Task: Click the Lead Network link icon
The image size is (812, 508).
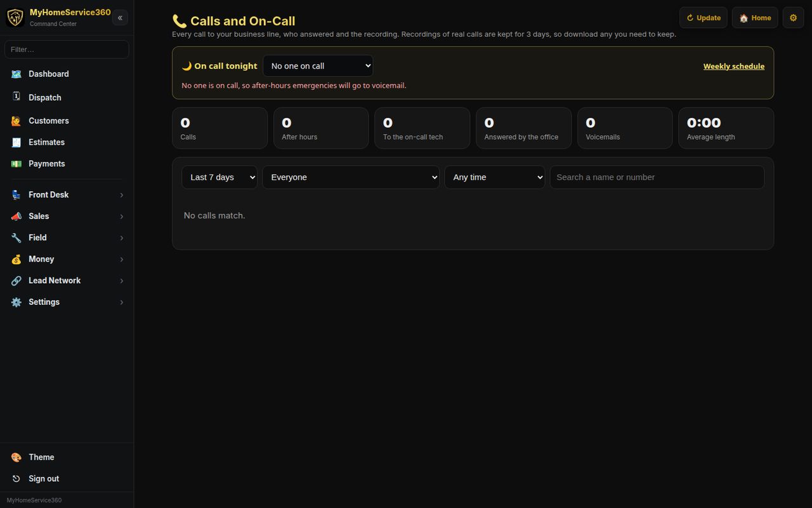Action: pyautogui.click(x=16, y=281)
